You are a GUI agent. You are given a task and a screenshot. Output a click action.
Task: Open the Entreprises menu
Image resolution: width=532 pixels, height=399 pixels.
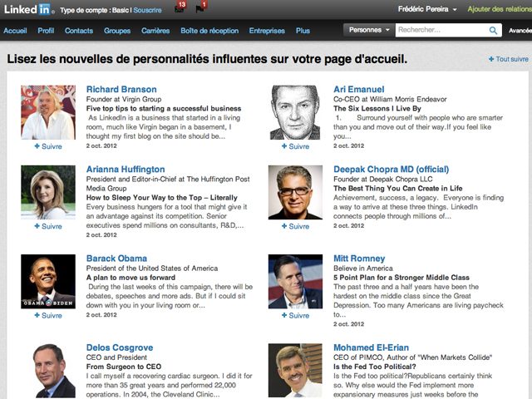click(267, 31)
